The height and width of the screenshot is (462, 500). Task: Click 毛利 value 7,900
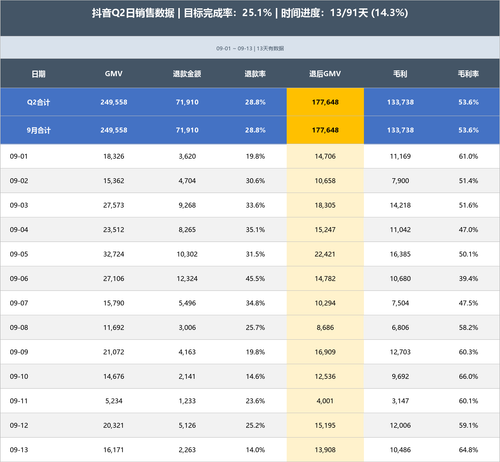tap(400, 181)
